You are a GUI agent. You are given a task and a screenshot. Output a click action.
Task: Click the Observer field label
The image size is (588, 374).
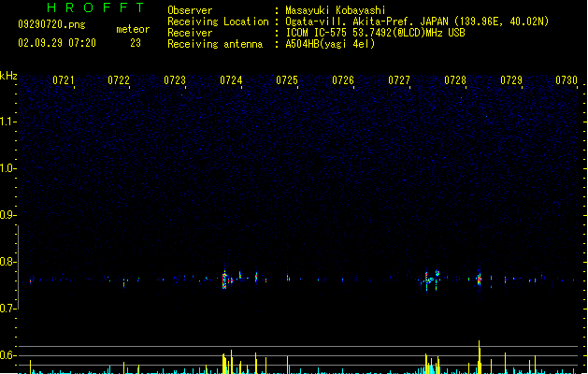(x=190, y=10)
